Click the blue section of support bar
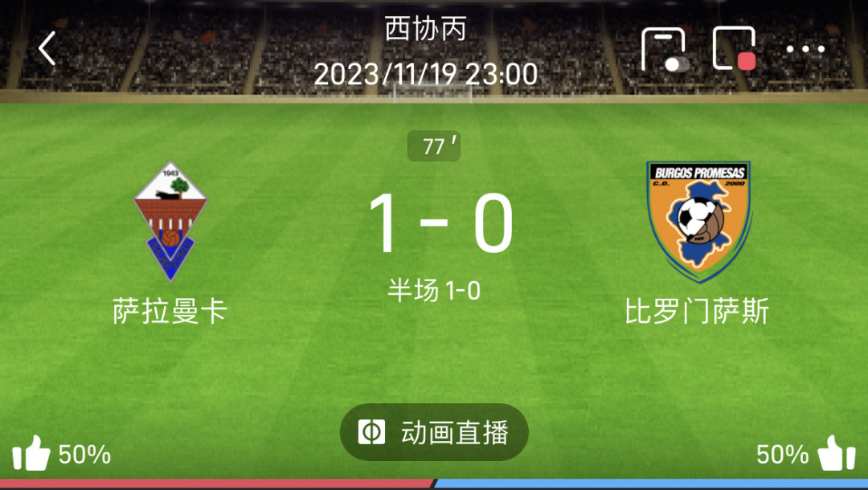 651,484
